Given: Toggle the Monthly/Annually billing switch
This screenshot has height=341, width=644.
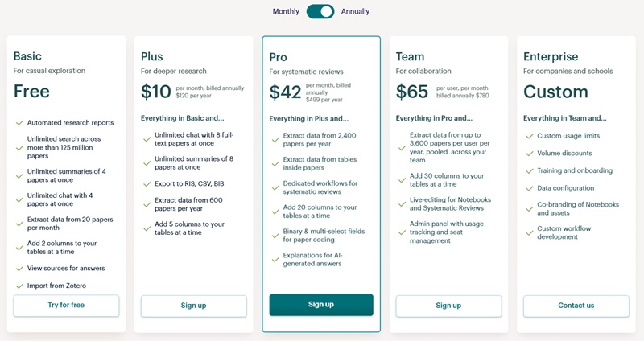Looking at the screenshot, I should click(x=320, y=11).
